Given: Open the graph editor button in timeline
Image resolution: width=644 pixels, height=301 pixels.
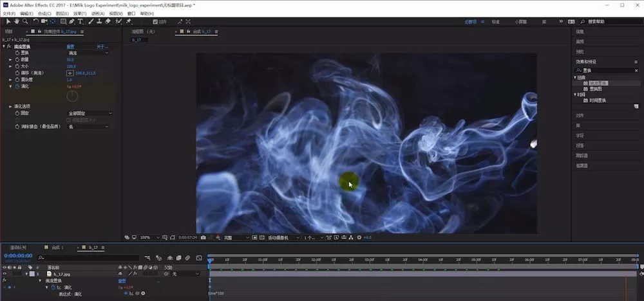Looking at the screenshot, I should pos(199,258).
